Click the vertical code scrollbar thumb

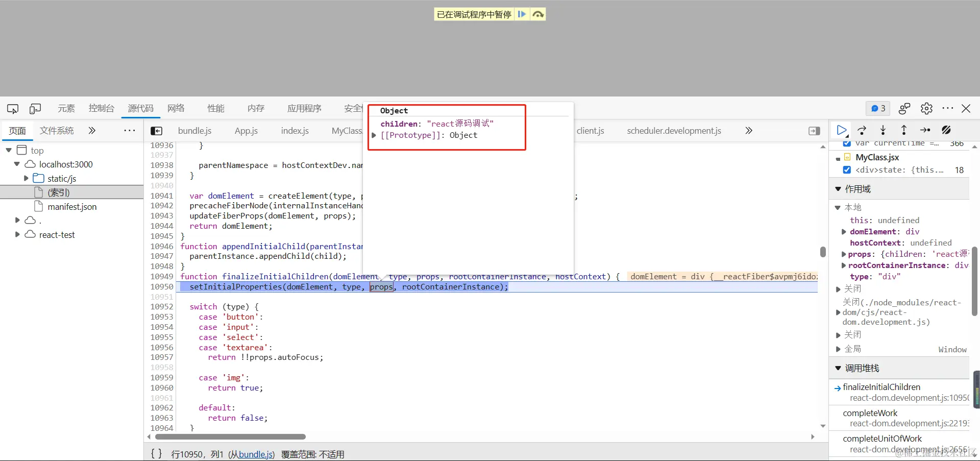coord(823,252)
